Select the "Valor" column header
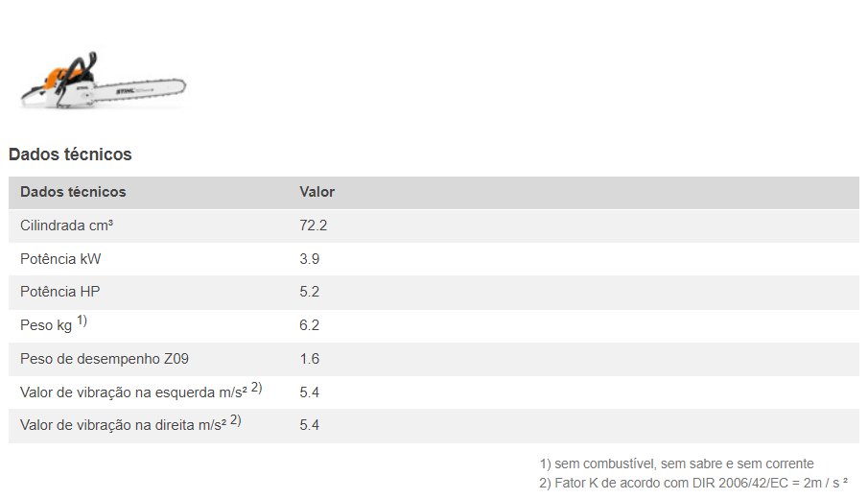The width and height of the screenshot is (868, 499). coord(317,192)
